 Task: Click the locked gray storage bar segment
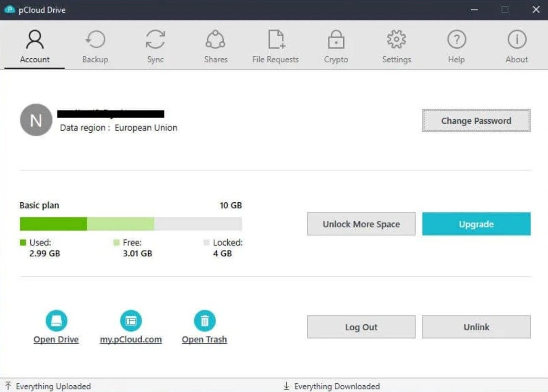(198, 224)
